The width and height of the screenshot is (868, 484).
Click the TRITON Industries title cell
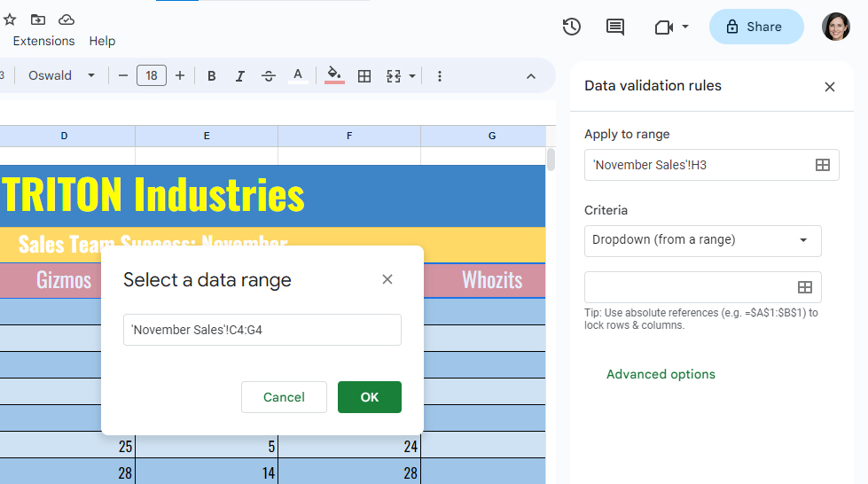tap(272, 196)
